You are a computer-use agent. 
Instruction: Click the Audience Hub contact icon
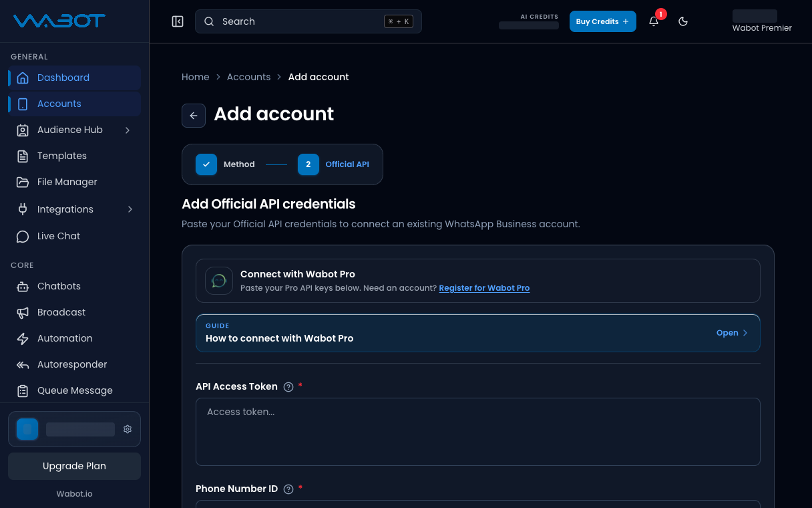coord(23,130)
